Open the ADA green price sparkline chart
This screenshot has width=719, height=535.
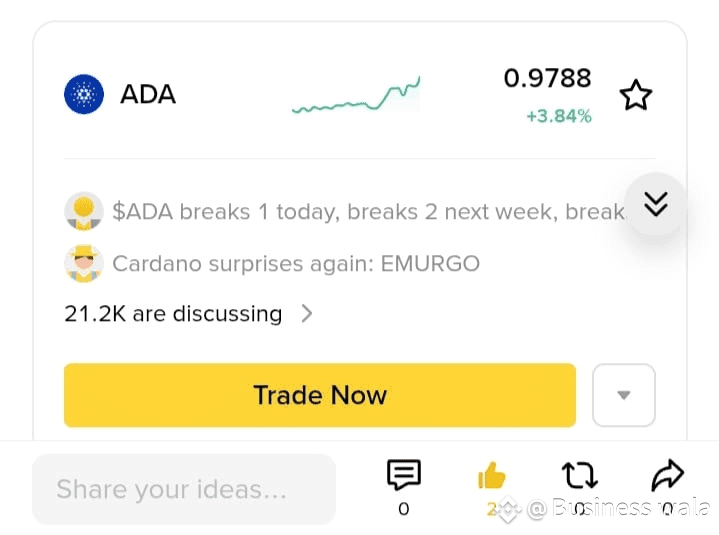tap(356, 95)
